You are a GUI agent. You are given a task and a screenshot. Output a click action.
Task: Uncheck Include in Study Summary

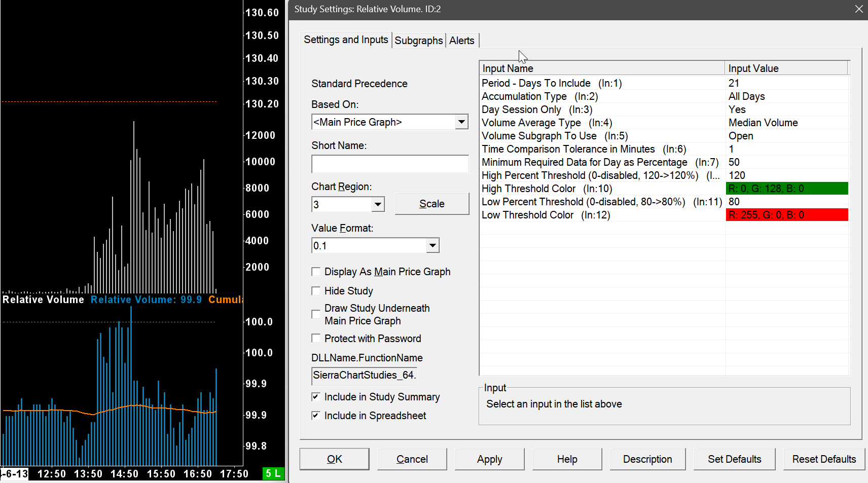pos(316,397)
